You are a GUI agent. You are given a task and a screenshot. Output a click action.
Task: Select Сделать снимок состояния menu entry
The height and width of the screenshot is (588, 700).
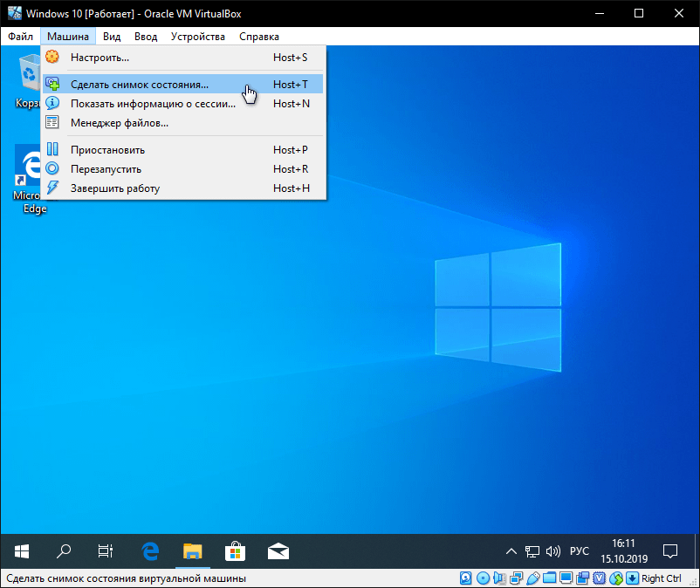pos(140,85)
